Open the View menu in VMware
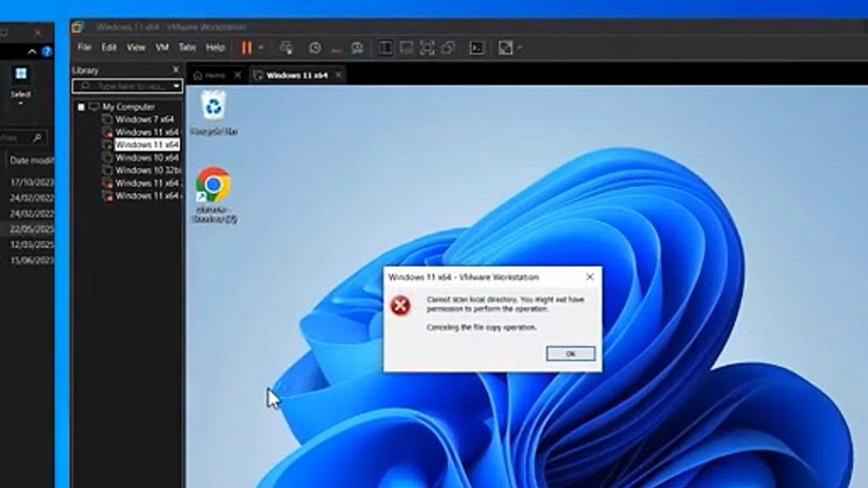 click(136, 47)
